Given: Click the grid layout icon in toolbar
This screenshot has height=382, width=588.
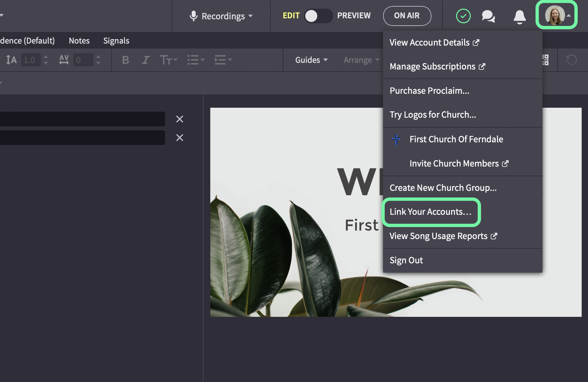Looking at the screenshot, I should click(545, 60).
